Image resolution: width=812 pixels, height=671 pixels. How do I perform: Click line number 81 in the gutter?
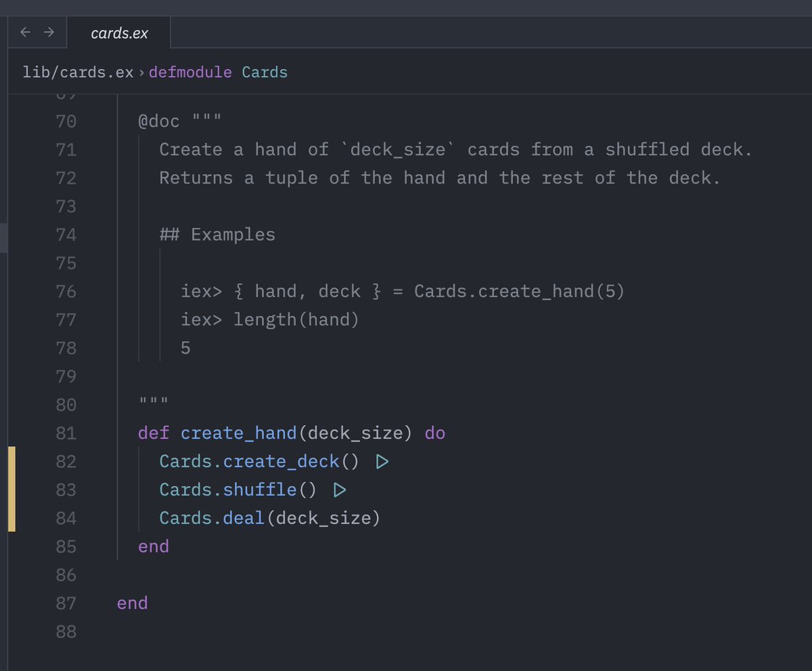[66, 433]
